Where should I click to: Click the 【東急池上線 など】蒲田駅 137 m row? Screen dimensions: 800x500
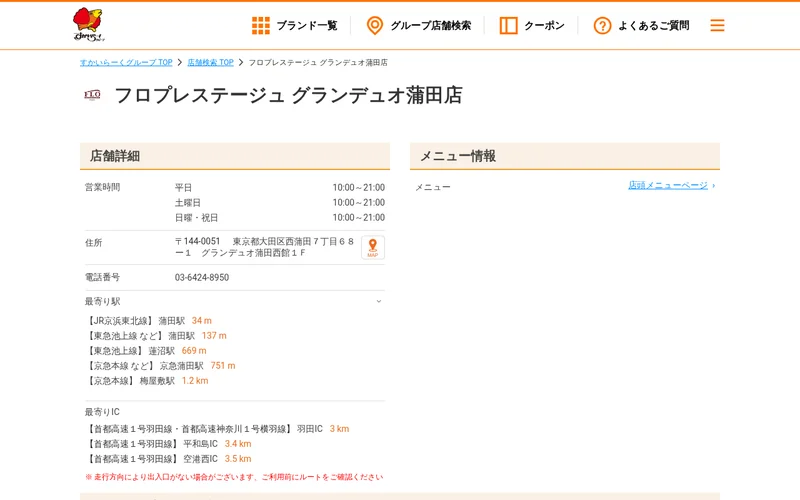156,336
